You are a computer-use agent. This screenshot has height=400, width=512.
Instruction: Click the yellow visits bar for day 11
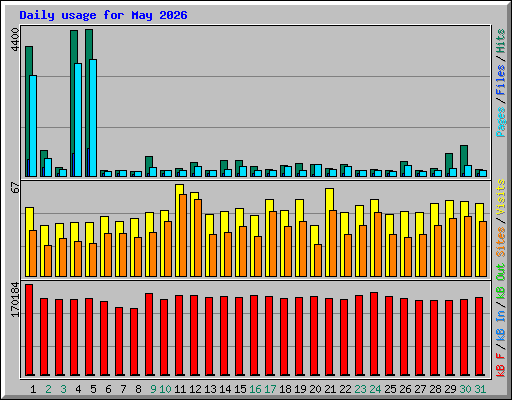(178, 230)
